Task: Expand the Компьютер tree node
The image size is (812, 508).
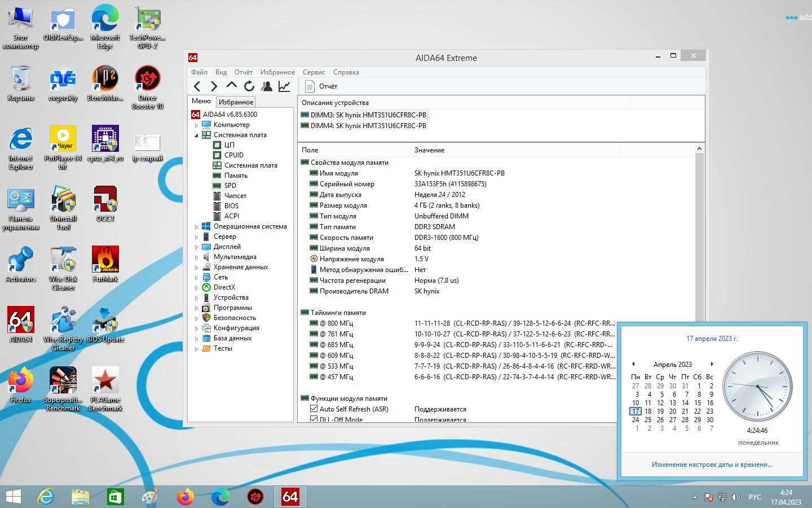Action: (x=197, y=125)
